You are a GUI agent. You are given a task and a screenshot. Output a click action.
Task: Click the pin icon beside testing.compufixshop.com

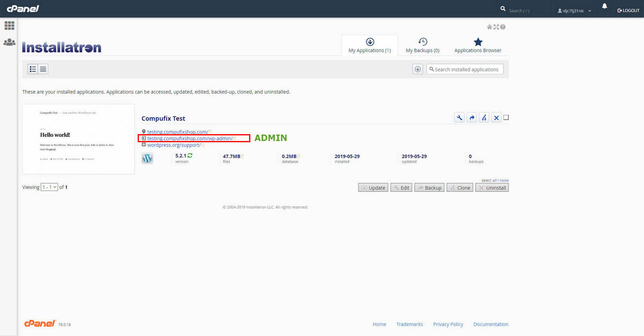(x=144, y=132)
